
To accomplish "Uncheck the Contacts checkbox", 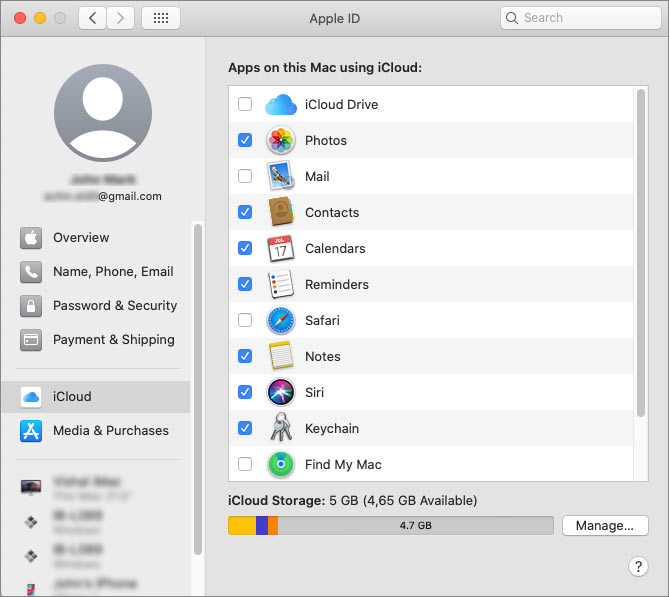I will tap(245, 212).
